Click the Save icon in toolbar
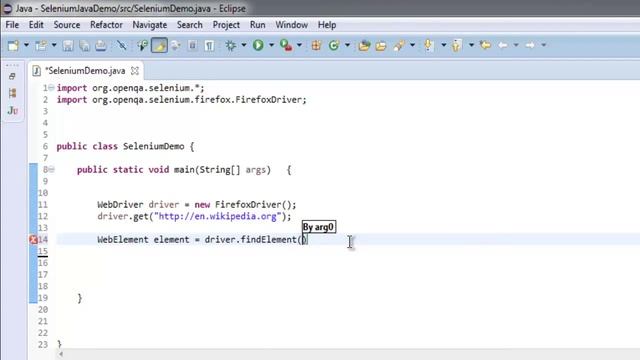This screenshot has width=640, height=360. click(68, 45)
